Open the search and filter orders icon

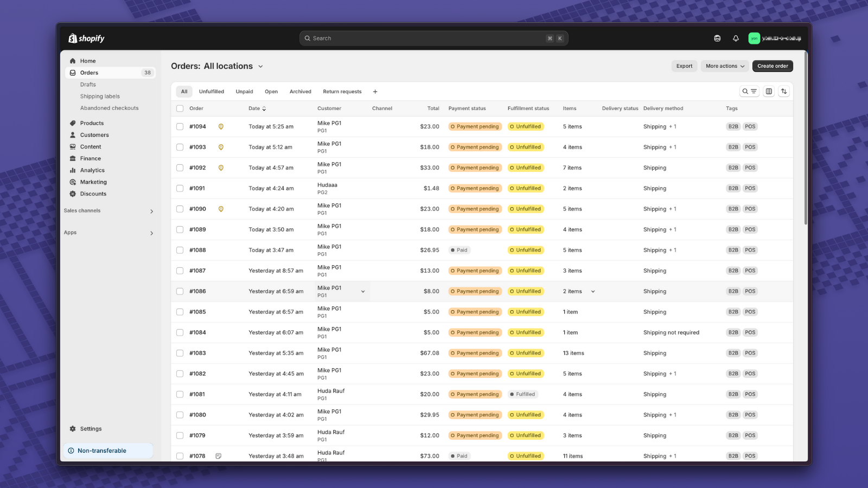coord(749,92)
